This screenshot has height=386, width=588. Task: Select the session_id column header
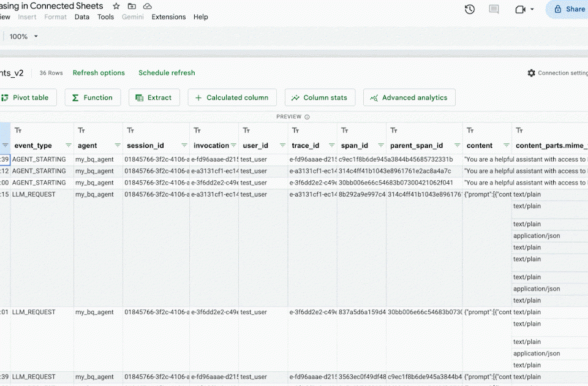pos(146,146)
